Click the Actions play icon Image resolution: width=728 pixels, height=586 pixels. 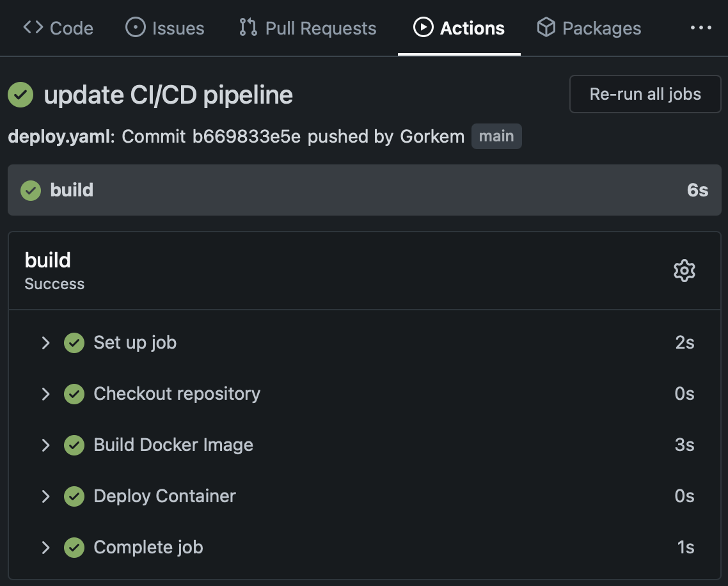tap(422, 28)
